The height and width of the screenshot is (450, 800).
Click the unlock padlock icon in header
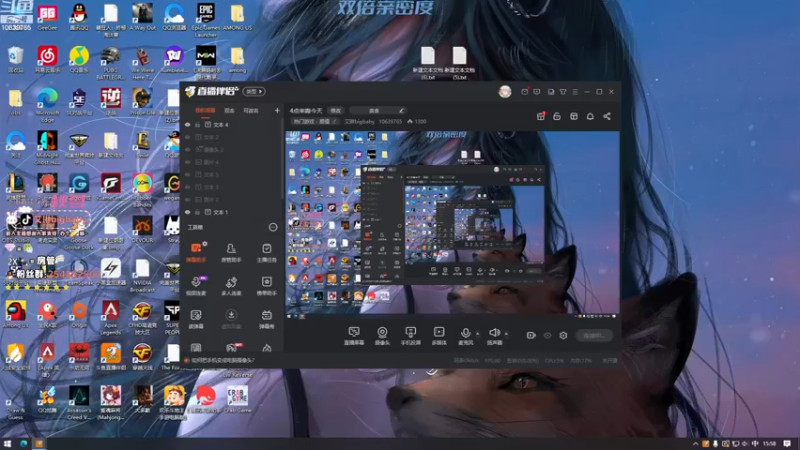click(557, 116)
